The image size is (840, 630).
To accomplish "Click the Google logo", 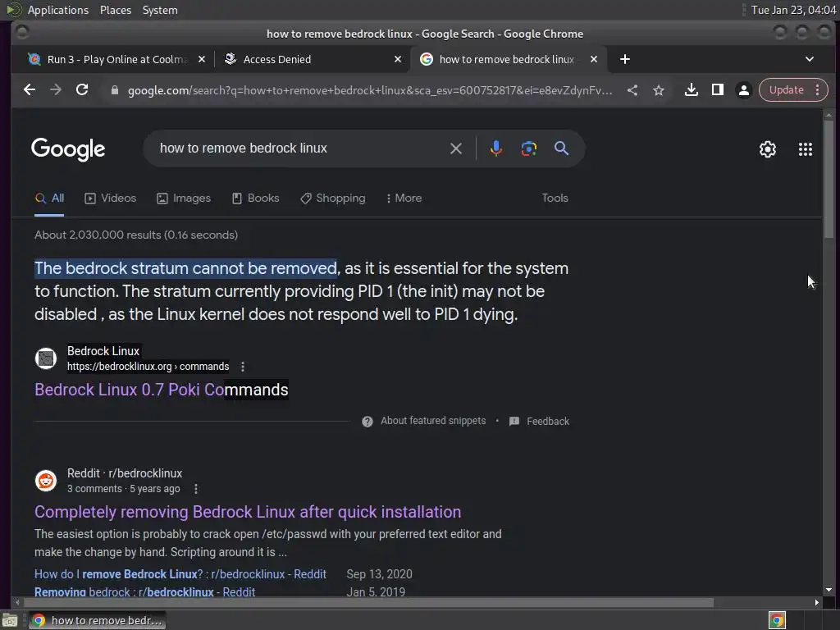I will (x=68, y=149).
